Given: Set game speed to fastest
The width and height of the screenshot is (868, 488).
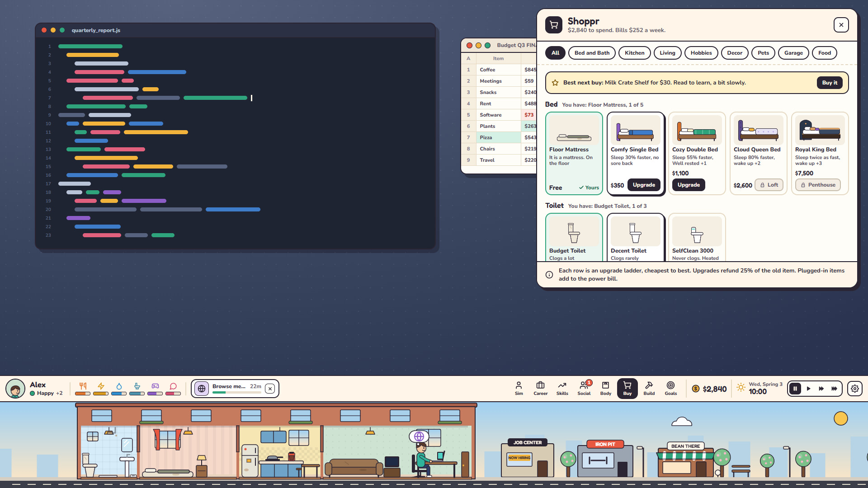Looking at the screenshot, I should pyautogui.click(x=834, y=389).
